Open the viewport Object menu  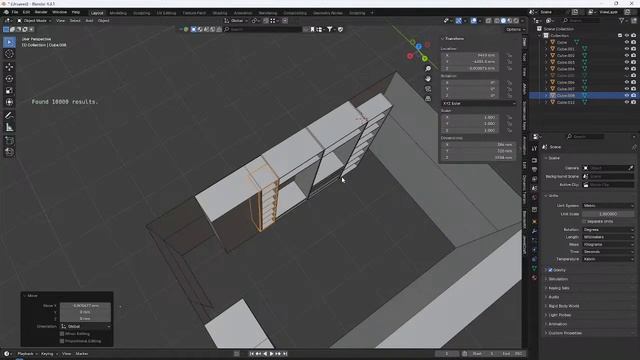pyautogui.click(x=103, y=20)
